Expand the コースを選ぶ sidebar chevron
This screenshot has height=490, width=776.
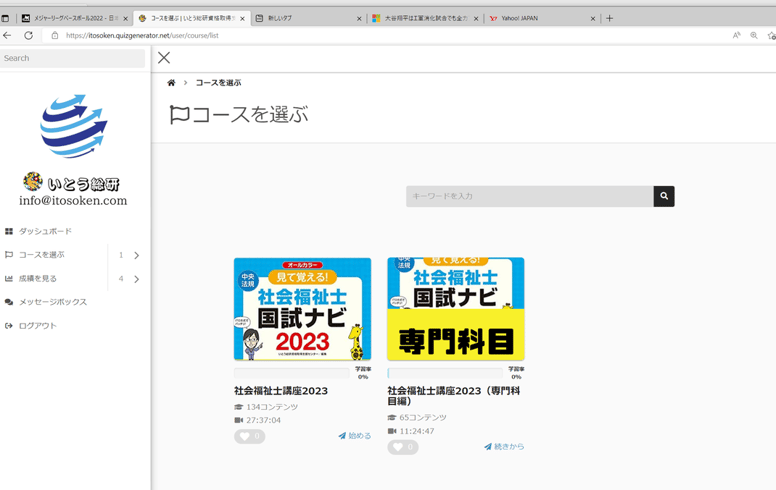[137, 255]
